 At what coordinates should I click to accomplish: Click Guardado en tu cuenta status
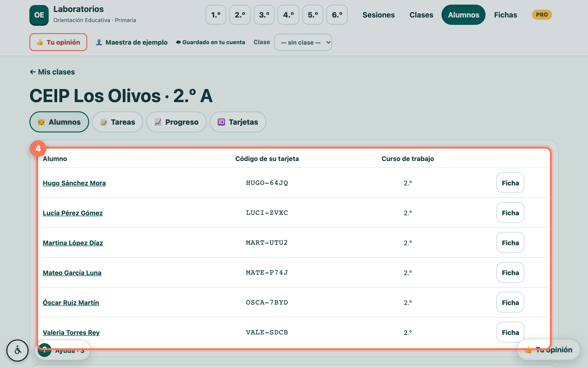[x=210, y=42]
